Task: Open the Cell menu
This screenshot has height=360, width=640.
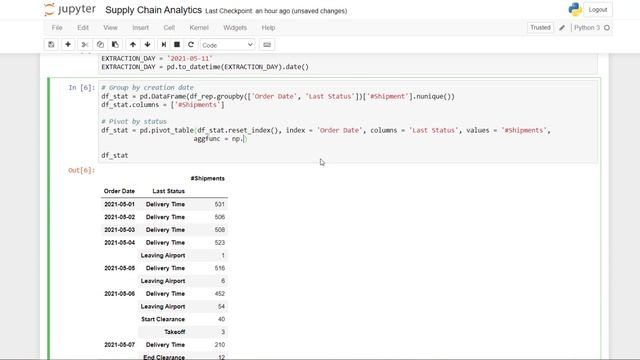Action: (x=169, y=28)
